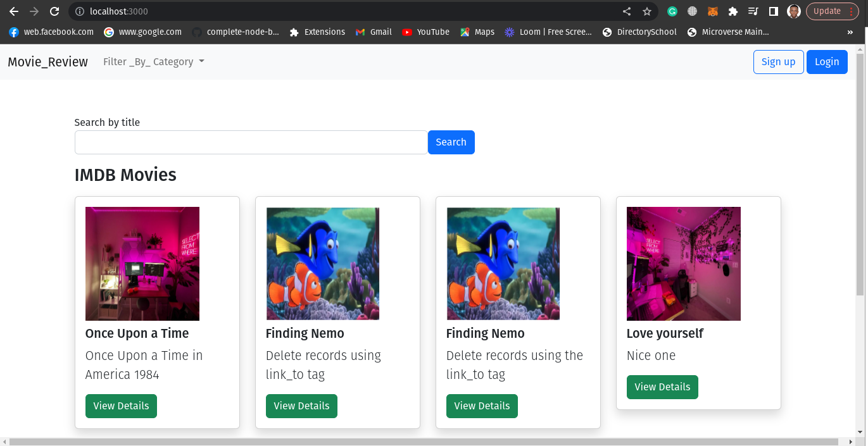This screenshot has width=868, height=446.
Task: Show more bookmarks chevron
Action: pos(850,32)
